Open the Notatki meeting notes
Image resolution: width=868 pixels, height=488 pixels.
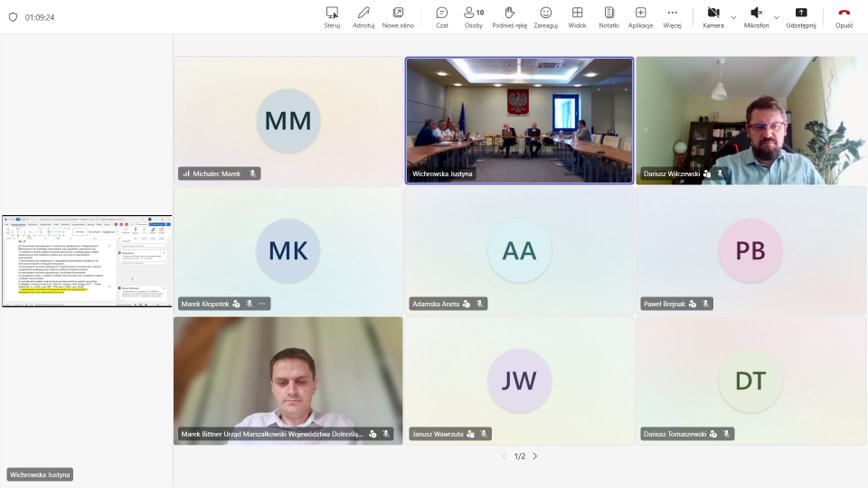click(x=609, y=17)
